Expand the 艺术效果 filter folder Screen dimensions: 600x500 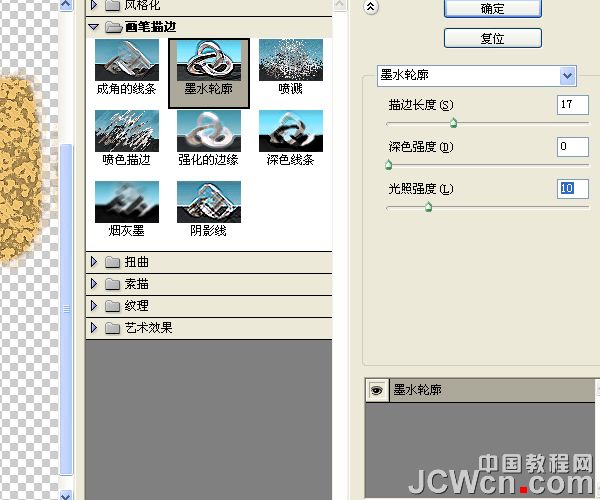pos(95,328)
